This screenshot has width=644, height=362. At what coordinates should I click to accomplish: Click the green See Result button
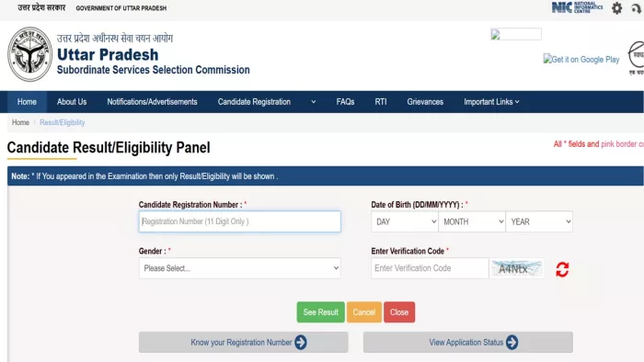tap(321, 312)
